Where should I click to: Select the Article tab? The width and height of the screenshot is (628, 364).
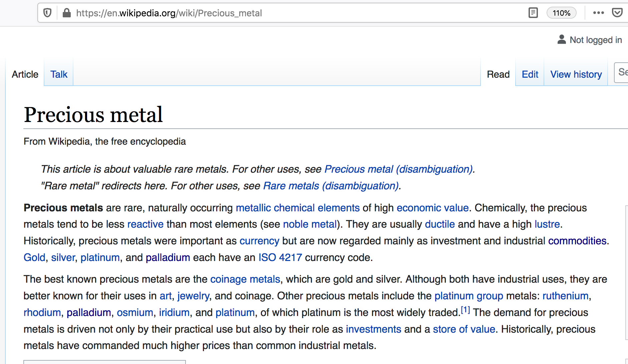[25, 74]
